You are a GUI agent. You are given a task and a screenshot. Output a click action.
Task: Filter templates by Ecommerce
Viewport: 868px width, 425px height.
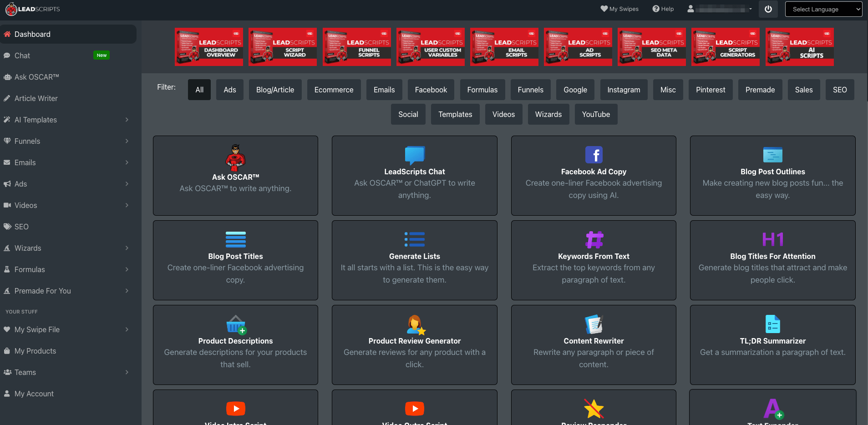[334, 90]
